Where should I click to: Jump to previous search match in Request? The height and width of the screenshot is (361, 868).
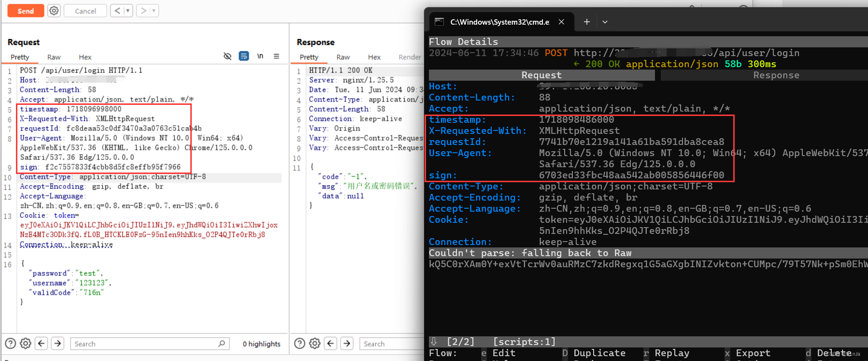tap(42, 344)
